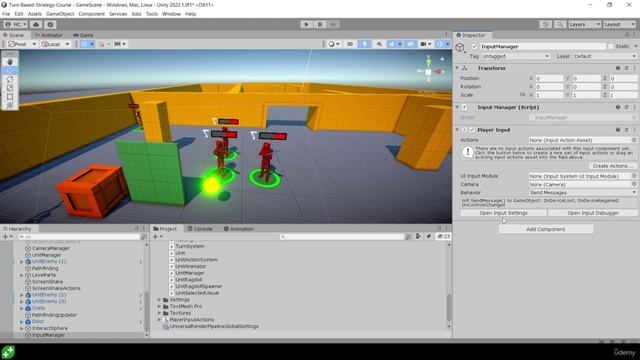
Task: Toggle 2D view mode in Scene
Action: click(x=350, y=44)
